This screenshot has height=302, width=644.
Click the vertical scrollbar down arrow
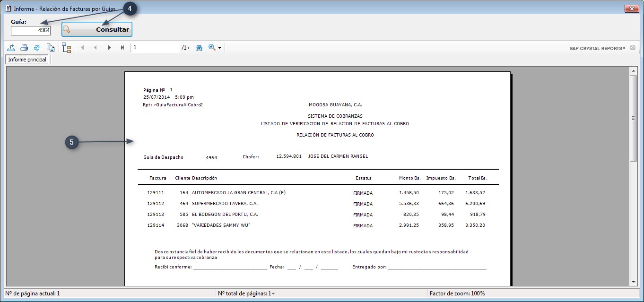point(634,282)
